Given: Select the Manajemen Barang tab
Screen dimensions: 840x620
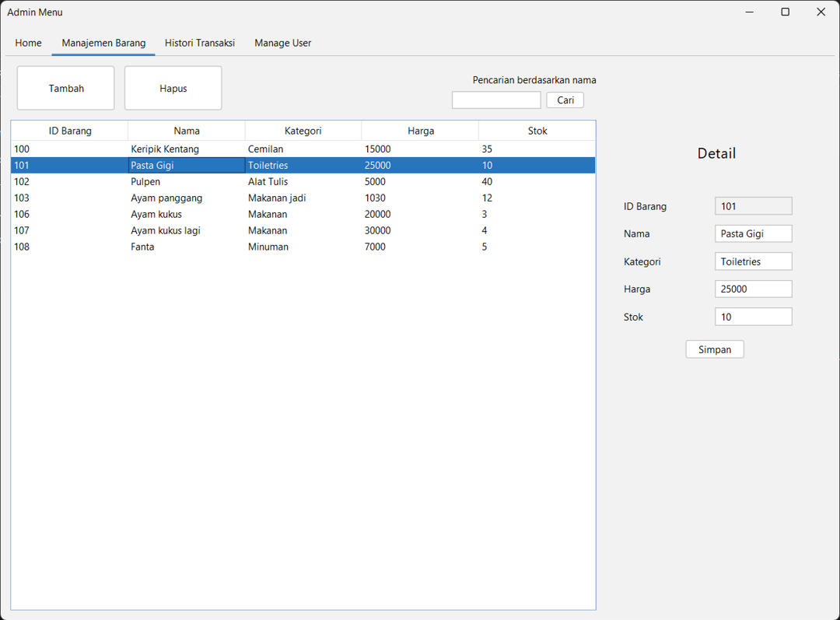Looking at the screenshot, I should 103,43.
